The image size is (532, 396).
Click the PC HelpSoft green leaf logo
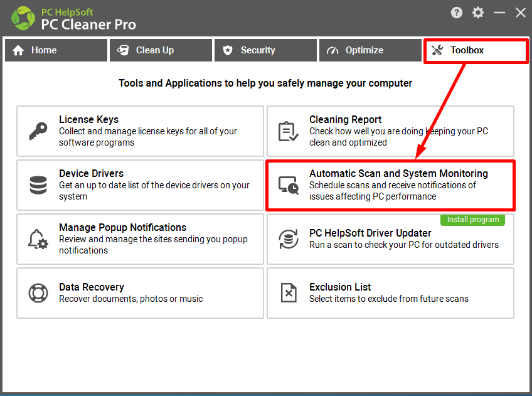pyautogui.click(x=23, y=18)
